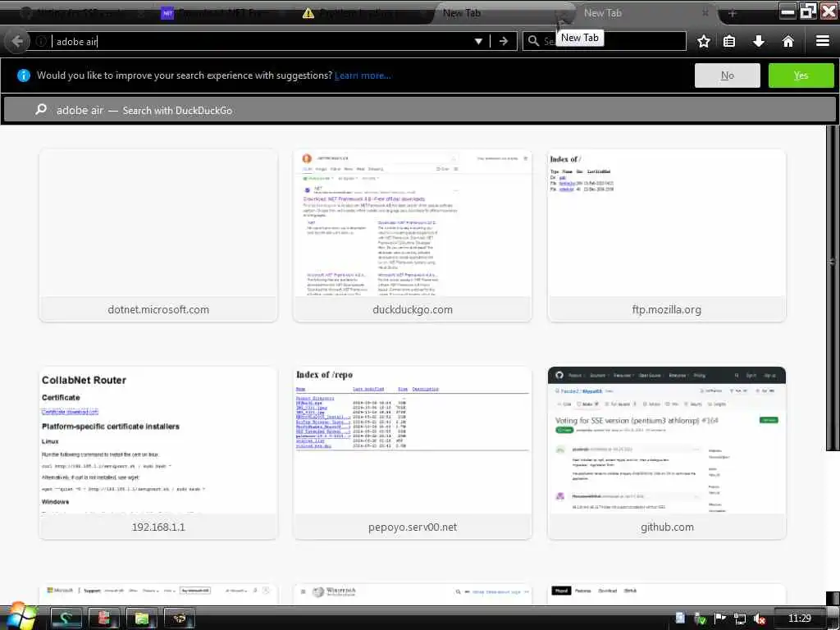Open the hamburger menu
Viewport: 840px width, 630px height.
(x=823, y=41)
